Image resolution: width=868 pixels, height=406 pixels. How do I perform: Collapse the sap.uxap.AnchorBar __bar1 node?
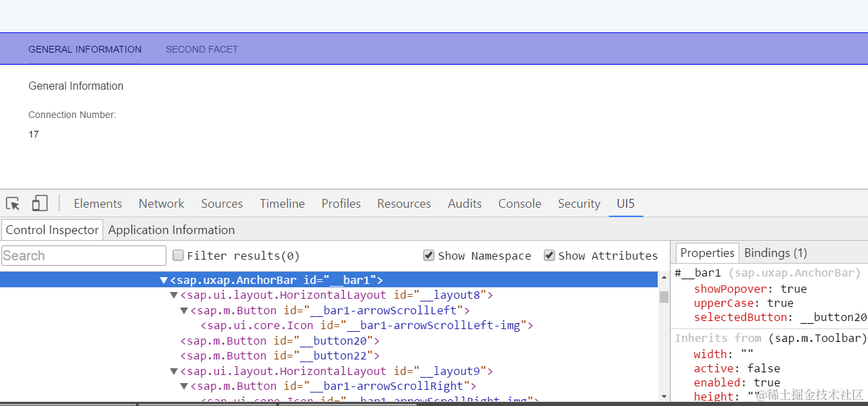pyautogui.click(x=163, y=280)
